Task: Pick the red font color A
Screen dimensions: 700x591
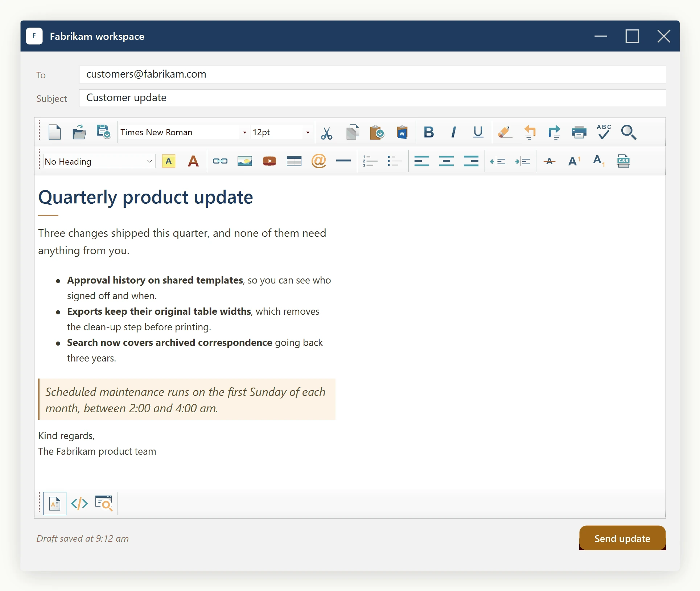Action: click(x=193, y=161)
